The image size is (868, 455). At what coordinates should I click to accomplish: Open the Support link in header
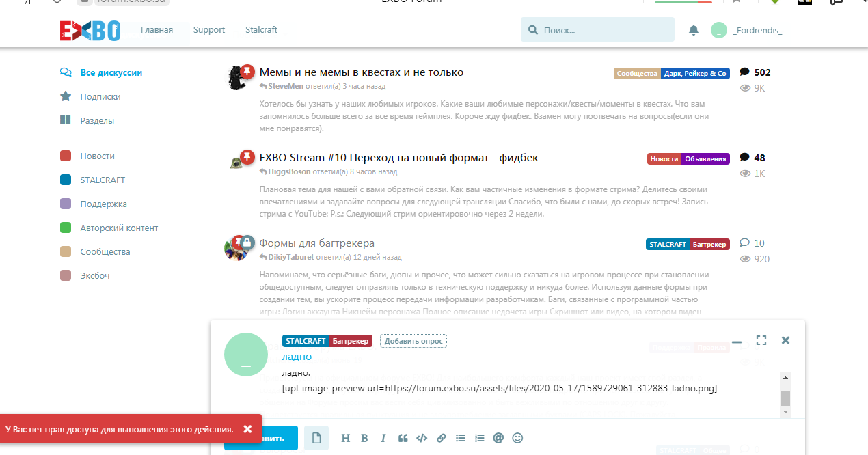(209, 30)
